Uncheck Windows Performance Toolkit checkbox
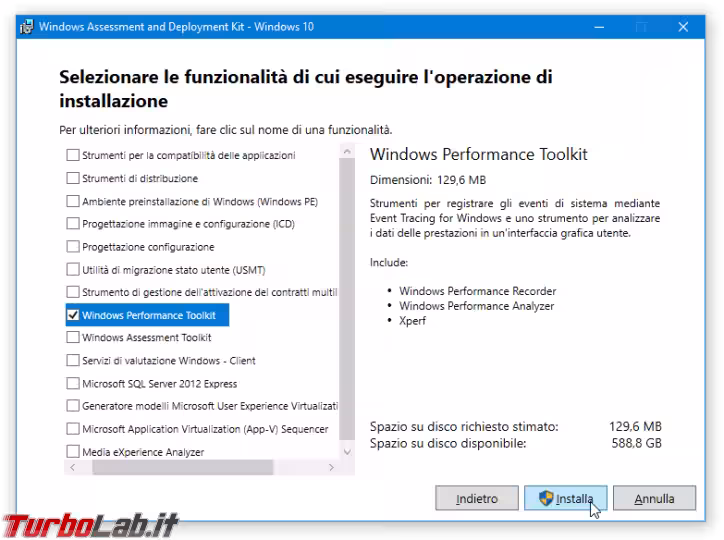 point(72,315)
